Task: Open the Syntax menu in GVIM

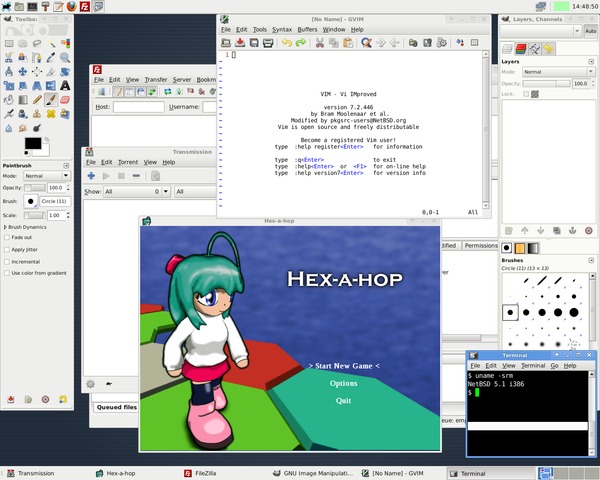Action: (x=282, y=30)
